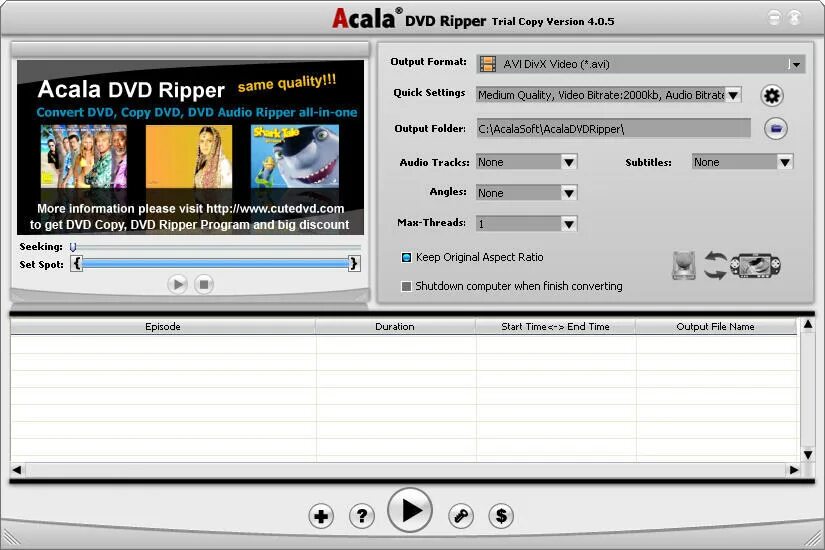This screenshot has height=550, width=825.
Task: Enable Shutdown computer when finish converting
Action: pyautogui.click(x=406, y=286)
